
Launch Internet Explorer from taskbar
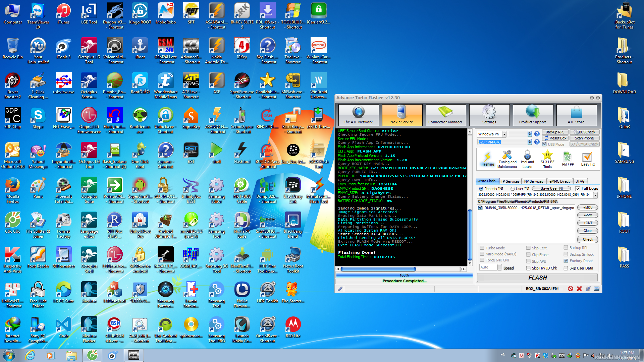click(x=30, y=355)
